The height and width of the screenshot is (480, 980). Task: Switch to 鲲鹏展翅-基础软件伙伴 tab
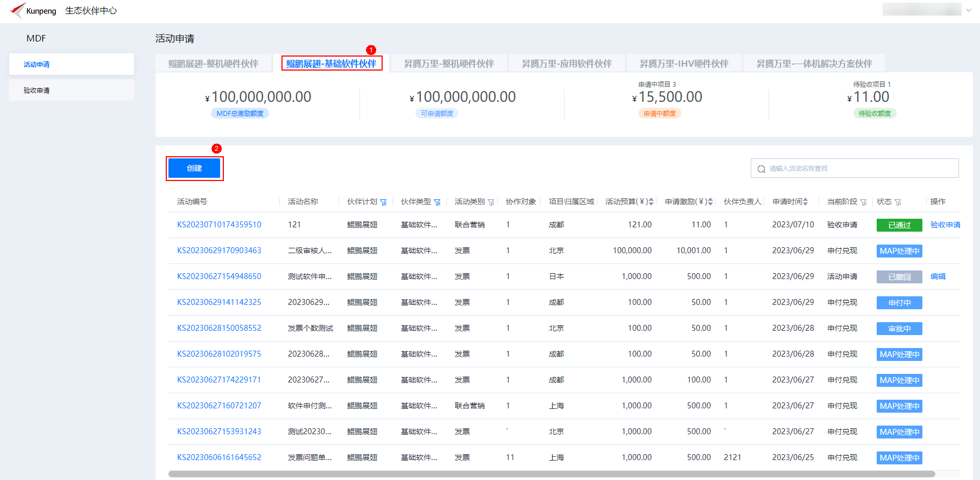click(x=332, y=64)
